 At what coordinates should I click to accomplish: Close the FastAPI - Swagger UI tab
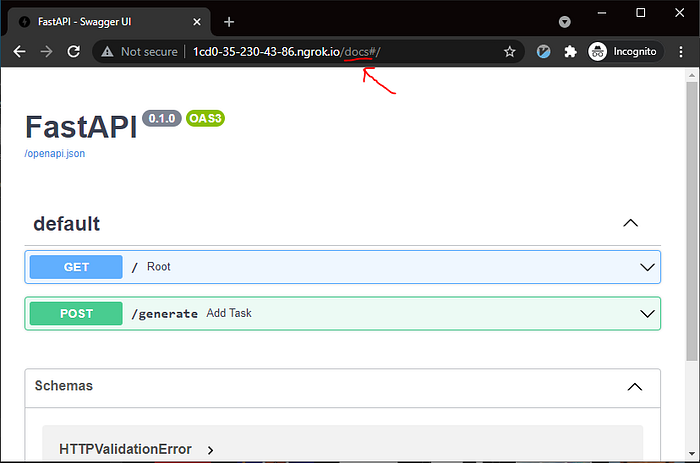point(197,22)
